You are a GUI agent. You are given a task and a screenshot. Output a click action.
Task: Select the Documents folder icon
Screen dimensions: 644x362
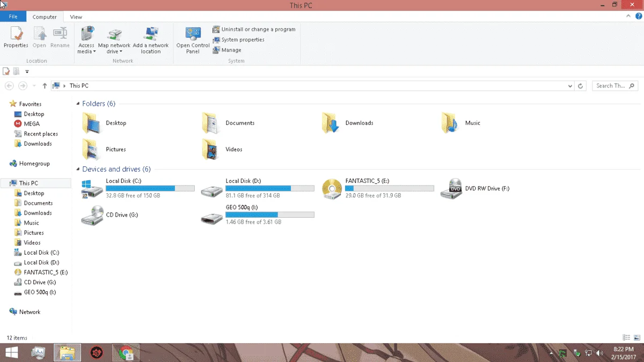pyautogui.click(x=210, y=123)
